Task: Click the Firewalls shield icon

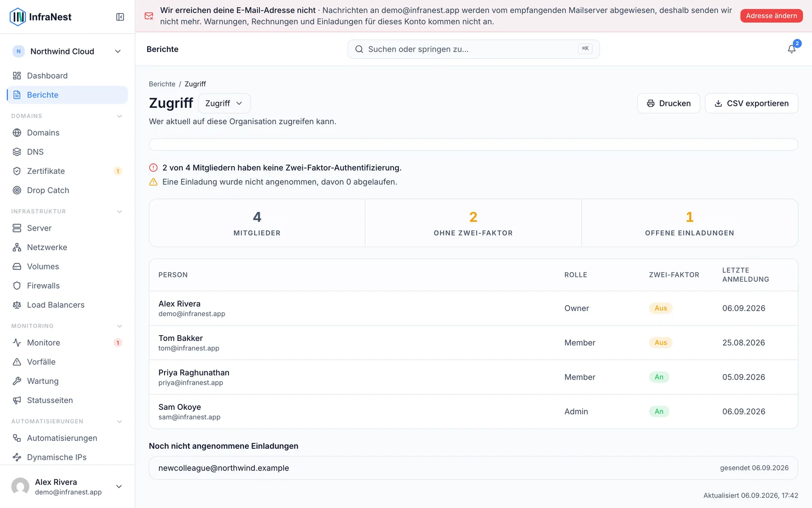Action: coord(17,286)
